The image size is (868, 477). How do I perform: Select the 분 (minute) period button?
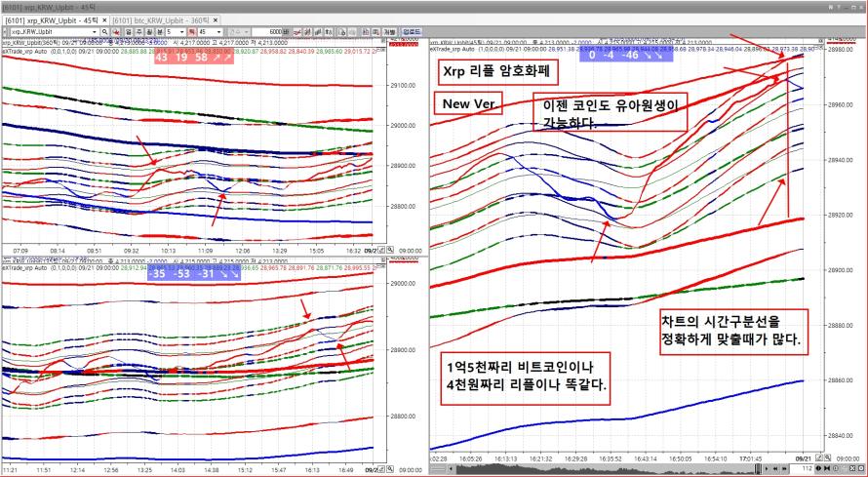pyautogui.click(x=159, y=32)
